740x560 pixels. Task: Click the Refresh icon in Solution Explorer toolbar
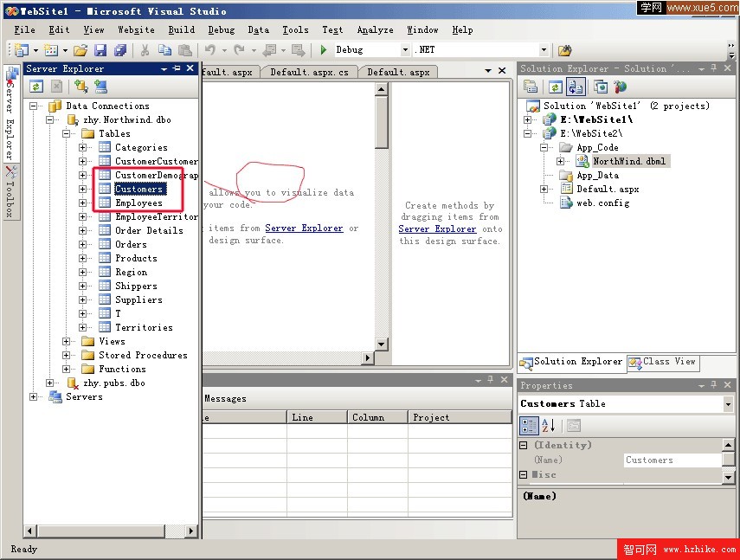[556, 87]
